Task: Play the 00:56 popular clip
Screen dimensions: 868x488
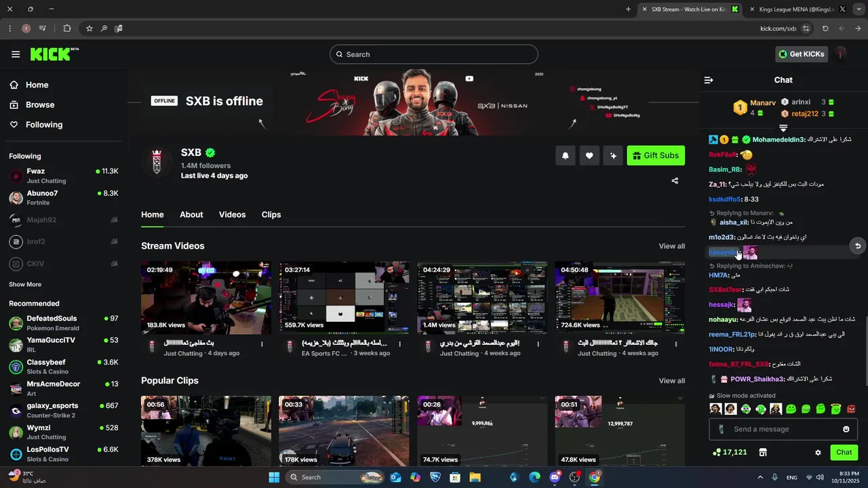Action: [x=206, y=432]
